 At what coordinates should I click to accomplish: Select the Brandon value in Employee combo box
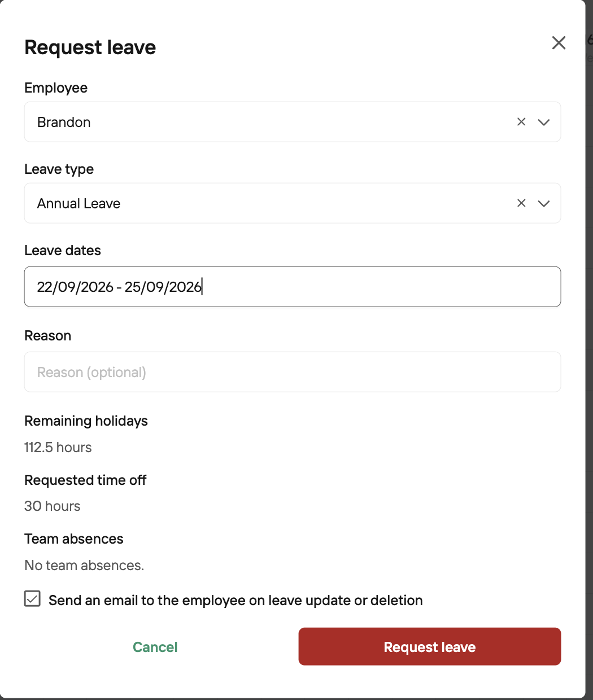click(x=64, y=123)
